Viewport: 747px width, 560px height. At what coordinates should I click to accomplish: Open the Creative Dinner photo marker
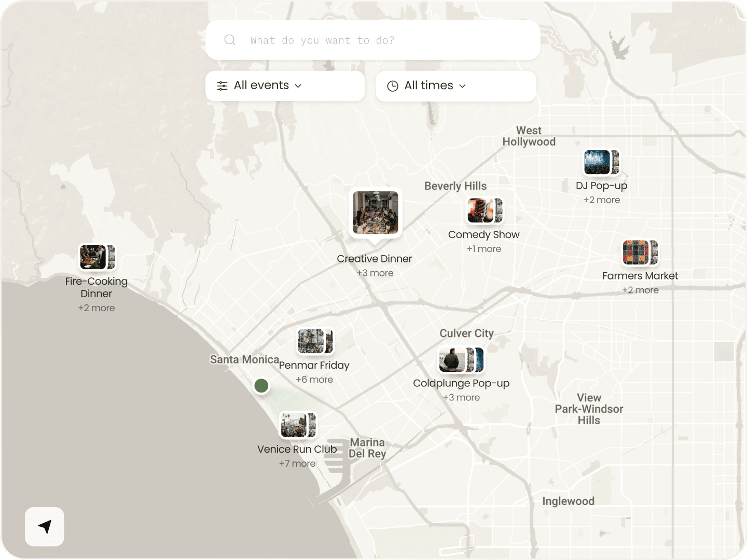coord(376,213)
